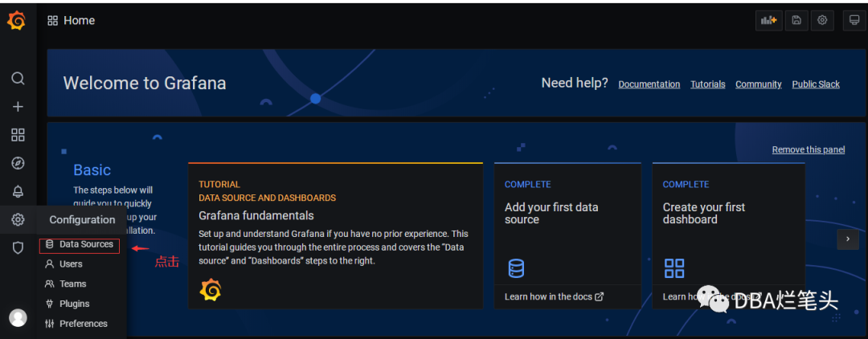Open the Alerting bell icon in sidebar
Viewport: 868px width, 339px height.
[x=18, y=191]
